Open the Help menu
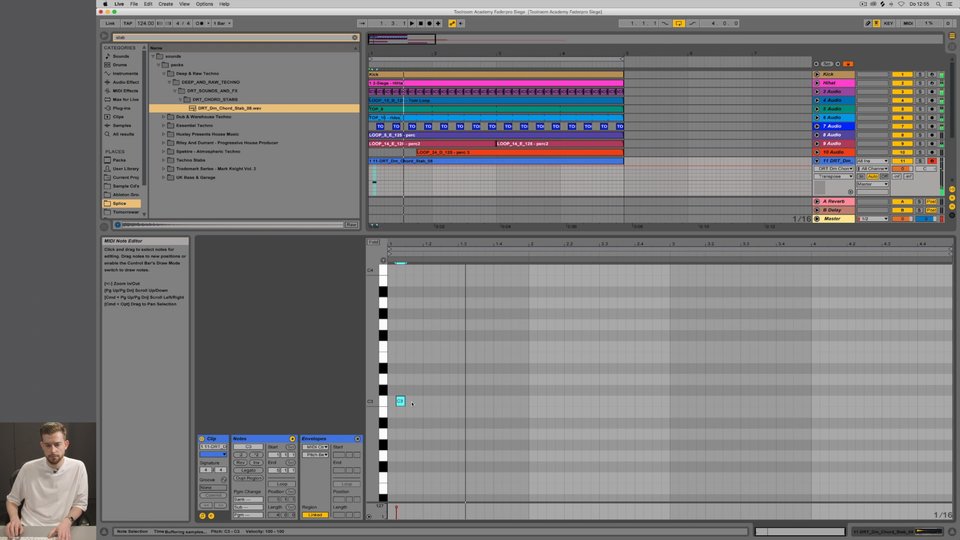The height and width of the screenshot is (540, 960). [224, 4]
